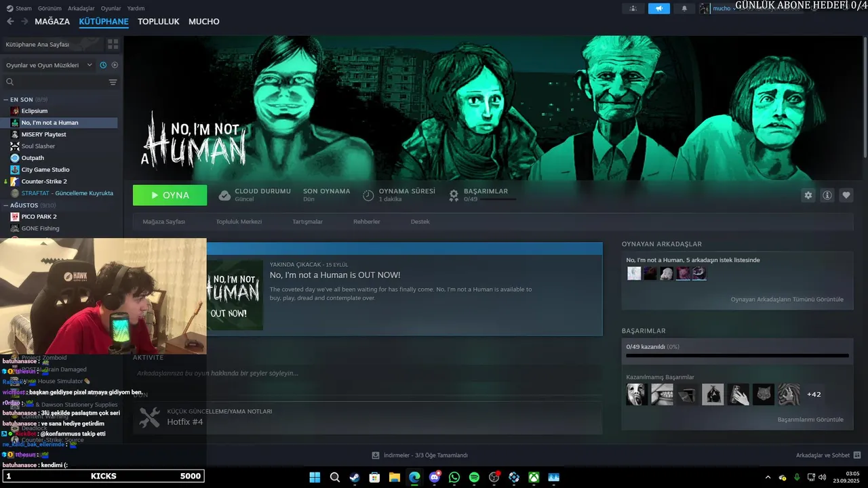Viewport: 868px width, 488px height.
Task: Click Oynayan Arkadaşların Tümünü Görüntüle
Action: tap(787, 300)
